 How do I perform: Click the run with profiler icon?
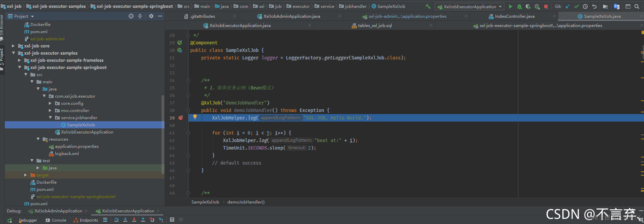[537, 6]
